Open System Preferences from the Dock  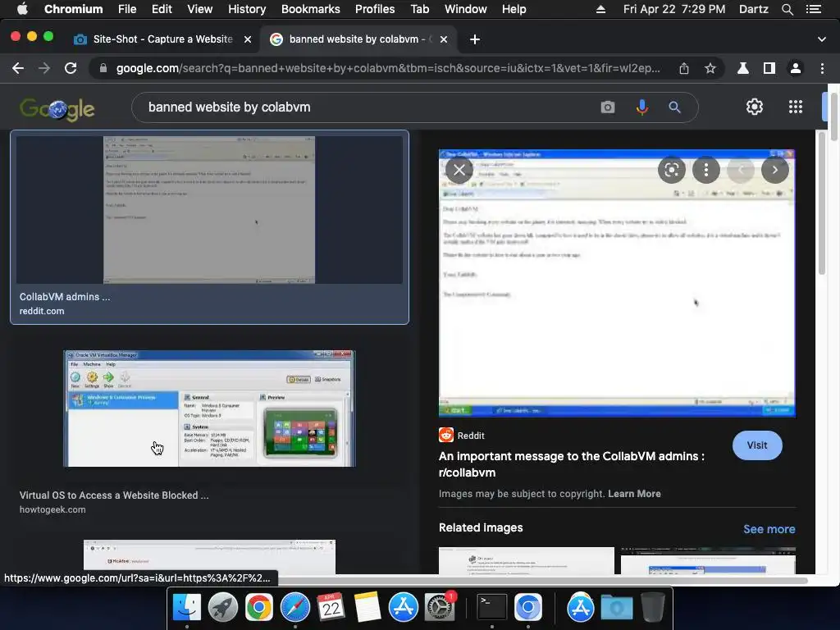[440, 608]
